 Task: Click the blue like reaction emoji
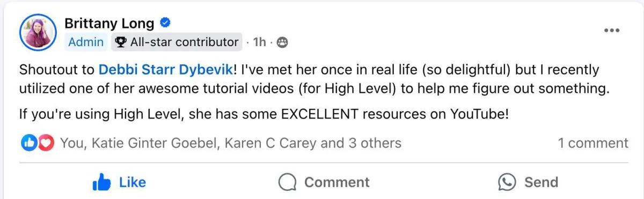click(28, 143)
